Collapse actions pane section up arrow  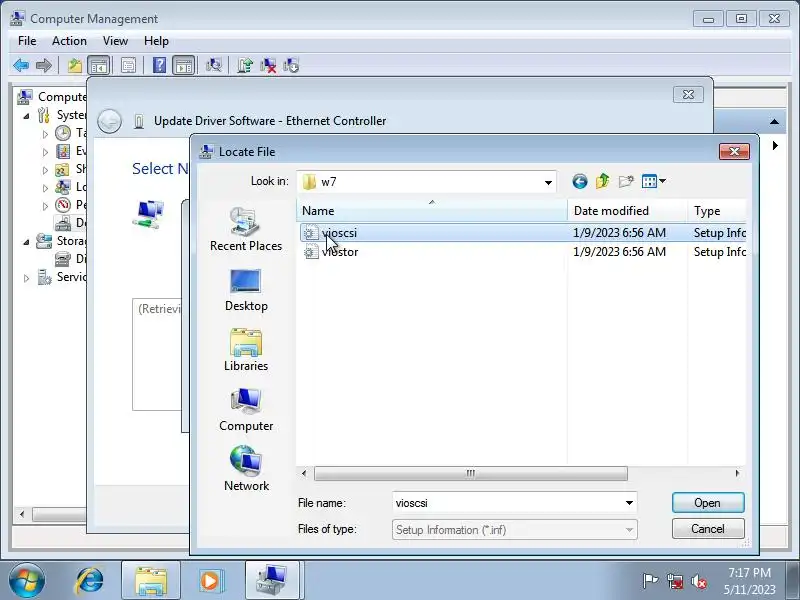tap(774, 121)
